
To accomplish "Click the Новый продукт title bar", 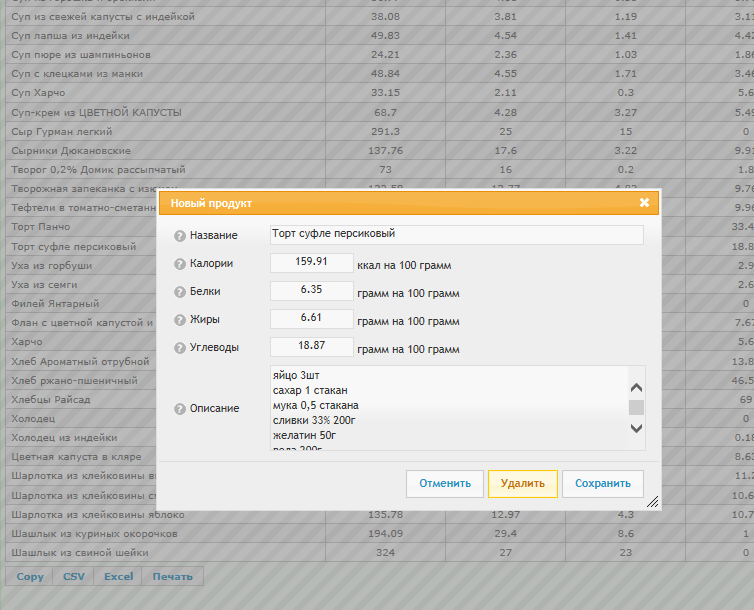I will point(408,203).
